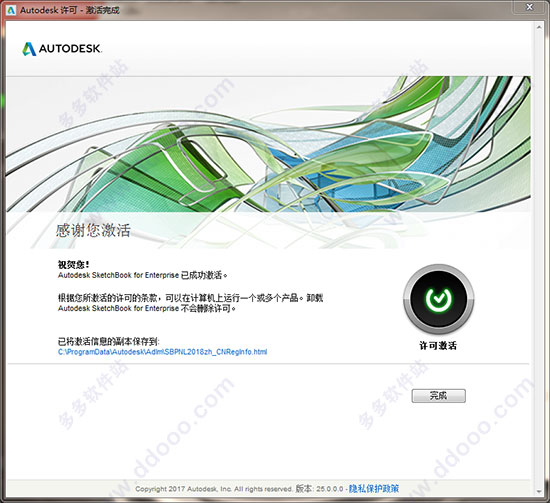
Task: Click the Autodesk logo in the header
Action: pyautogui.click(x=62, y=49)
